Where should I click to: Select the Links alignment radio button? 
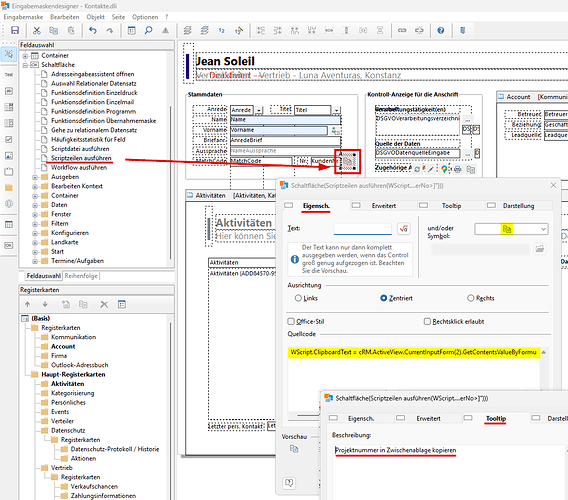pos(298,298)
